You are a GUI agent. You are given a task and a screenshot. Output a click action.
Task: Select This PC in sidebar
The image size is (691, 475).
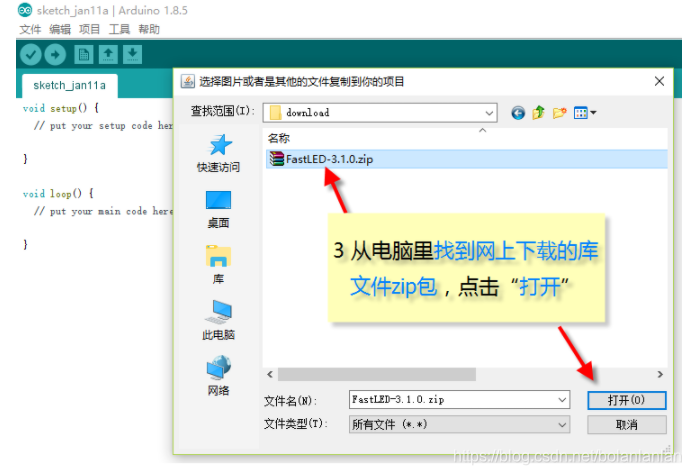pyautogui.click(x=218, y=320)
